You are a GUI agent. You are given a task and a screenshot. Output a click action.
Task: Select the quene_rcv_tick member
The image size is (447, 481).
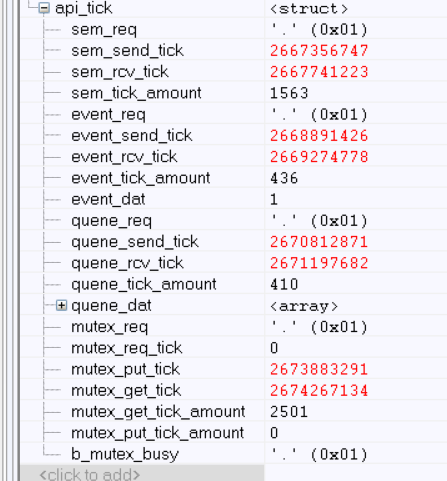click(127, 263)
